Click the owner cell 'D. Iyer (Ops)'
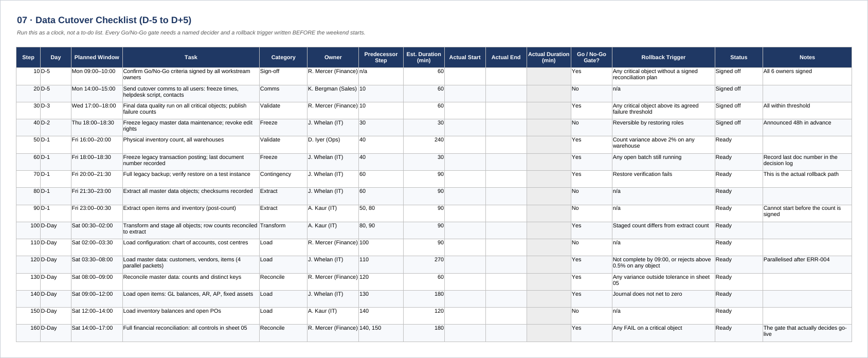Image resolution: width=868 pixels, height=358 pixels. [333, 145]
